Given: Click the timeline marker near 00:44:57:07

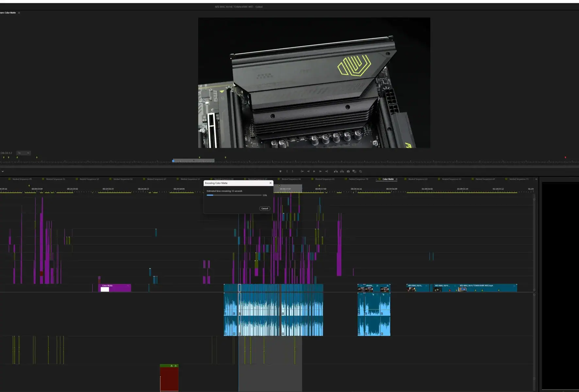Looking at the screenshot, I should coord(279,186).
